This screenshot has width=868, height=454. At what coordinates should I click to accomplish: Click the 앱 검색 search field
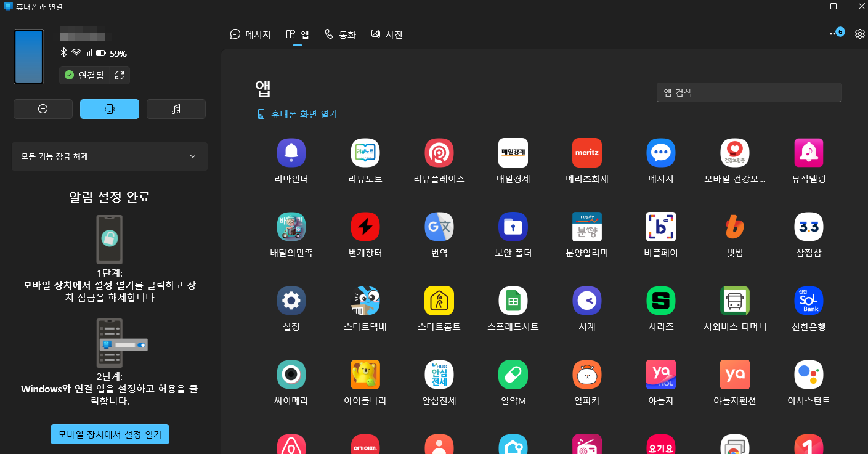749,92
